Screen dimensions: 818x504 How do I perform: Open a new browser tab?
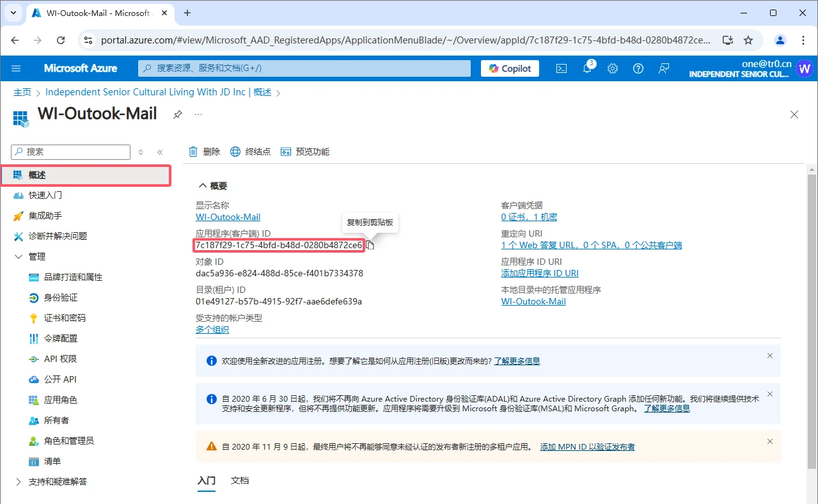pos(187,13)
